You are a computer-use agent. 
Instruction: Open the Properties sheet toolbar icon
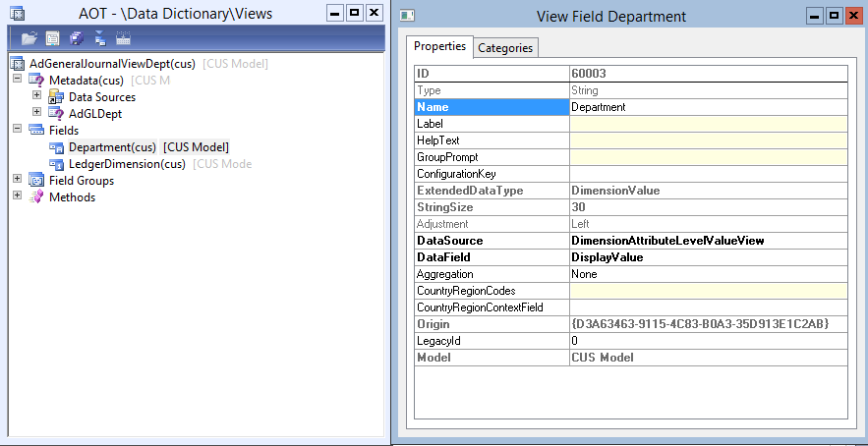point(52,38)
